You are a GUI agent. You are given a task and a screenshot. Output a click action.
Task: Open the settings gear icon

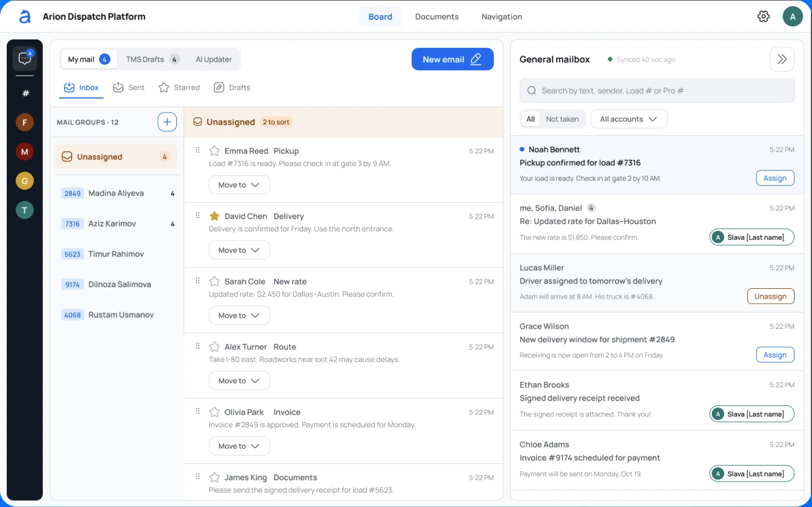(763, 17)
